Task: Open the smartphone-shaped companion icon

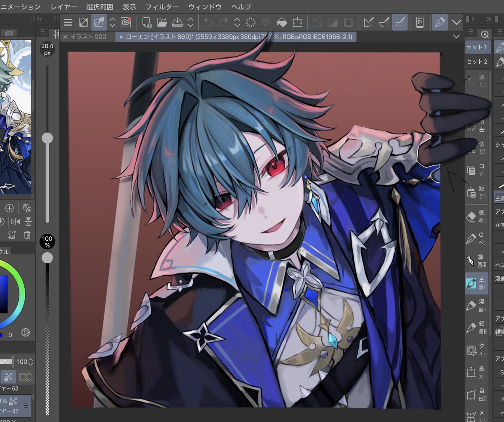Action: pos(420,22)
